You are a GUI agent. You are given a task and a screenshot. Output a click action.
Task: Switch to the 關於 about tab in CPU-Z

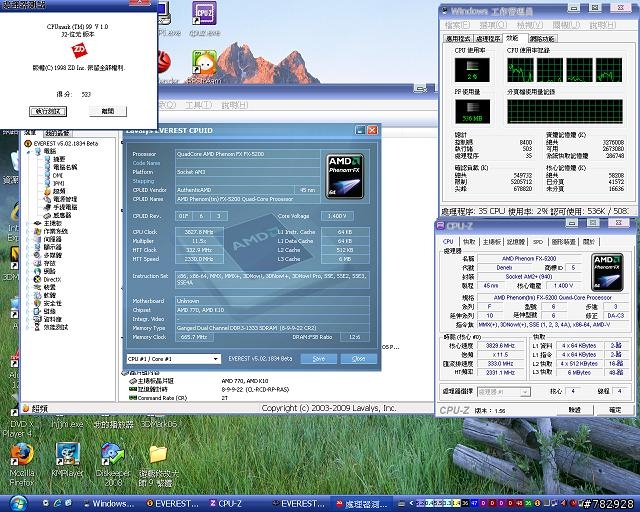point(589,241)
